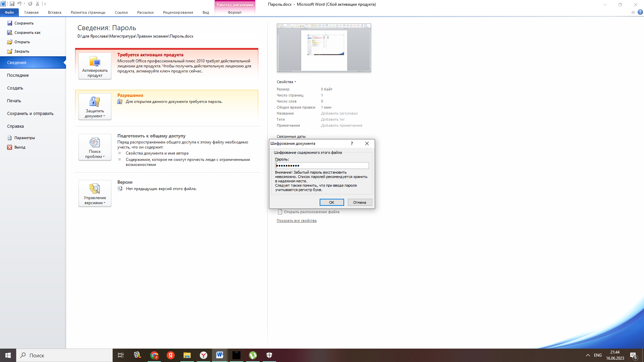Click Добавить тег field
This screenshot has width=644, height=362.
[x=333, y=119]
